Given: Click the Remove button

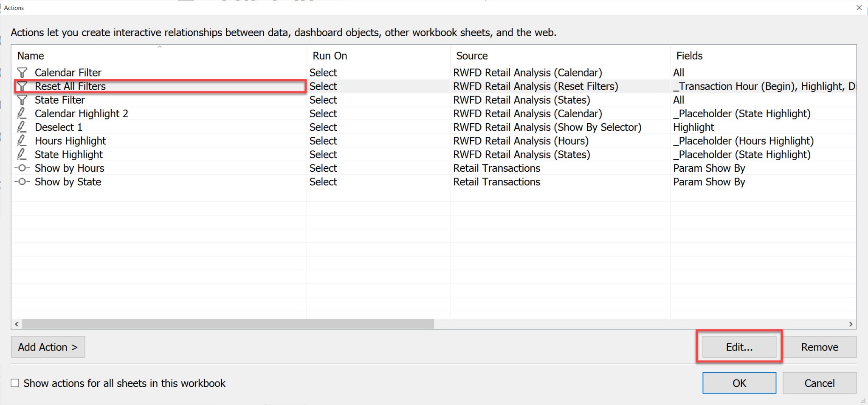Looking at the screenshot, I should (820, 347).
